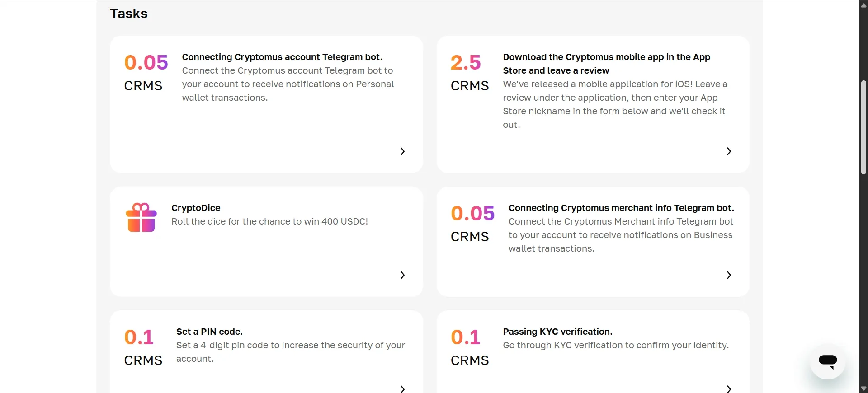Open the live chat support bubble
The height and width of the screenshot is (393, 868).
click(x=828, y=361)
